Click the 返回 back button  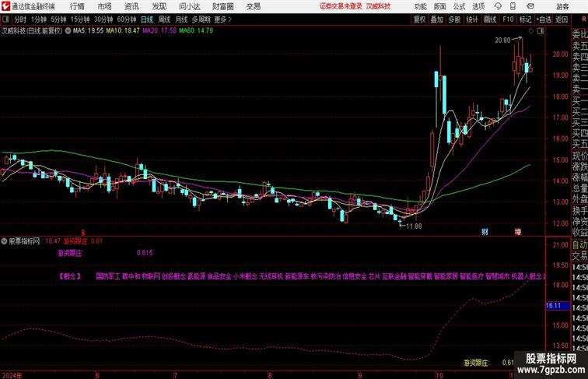562,19
